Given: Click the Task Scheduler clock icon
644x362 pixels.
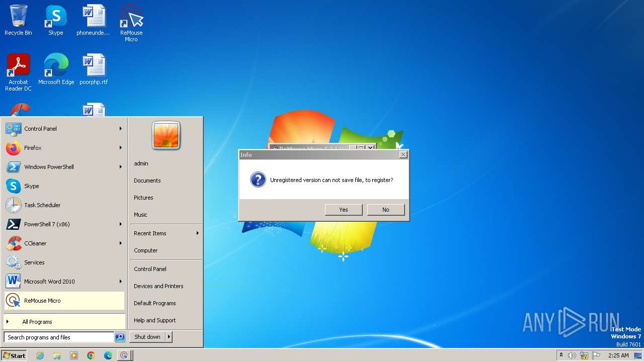Looking at the screenshot, I should (x=14, y=205).
